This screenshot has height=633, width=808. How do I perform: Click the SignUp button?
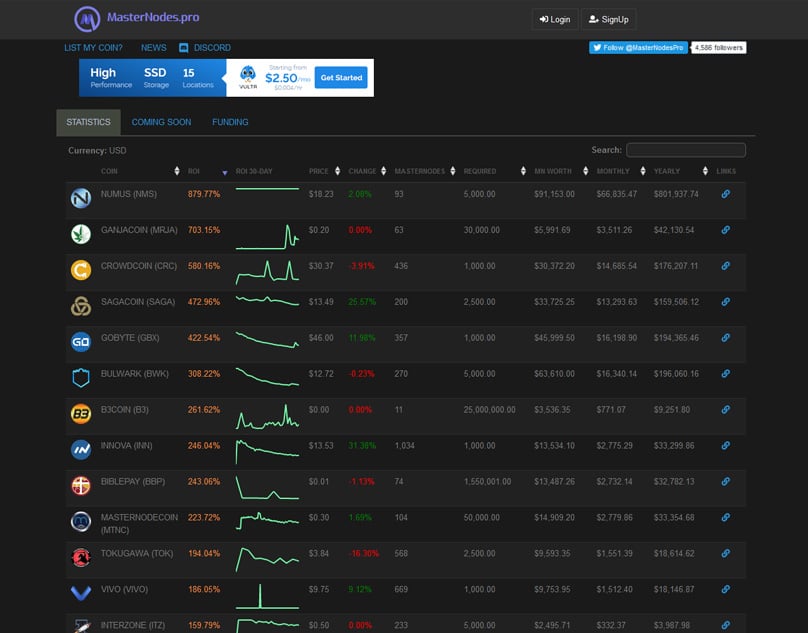(x=608, y=19)
